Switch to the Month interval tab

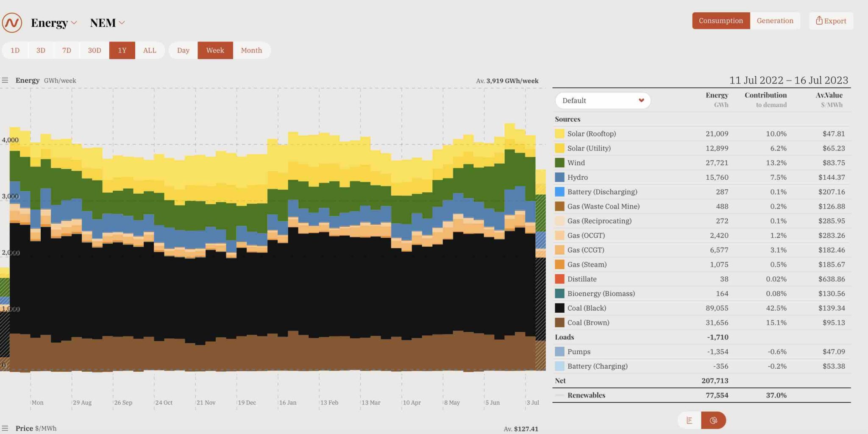click(252, 50)
